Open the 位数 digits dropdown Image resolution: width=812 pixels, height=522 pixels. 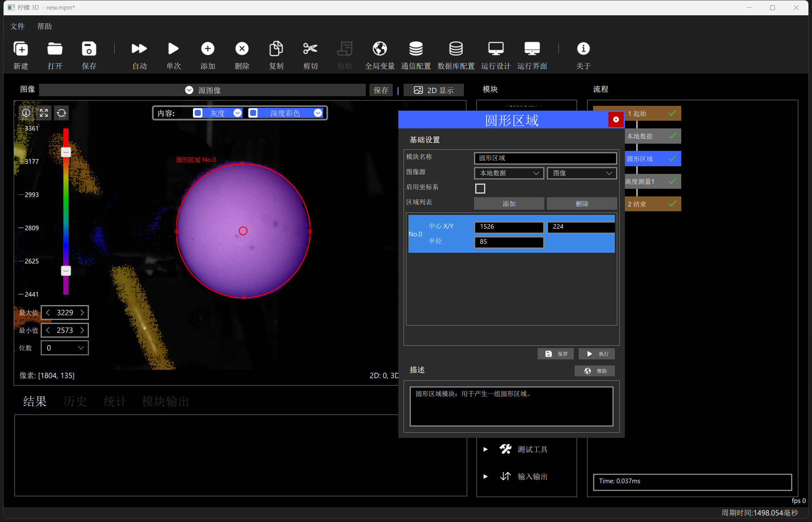[x=65, y=348]
